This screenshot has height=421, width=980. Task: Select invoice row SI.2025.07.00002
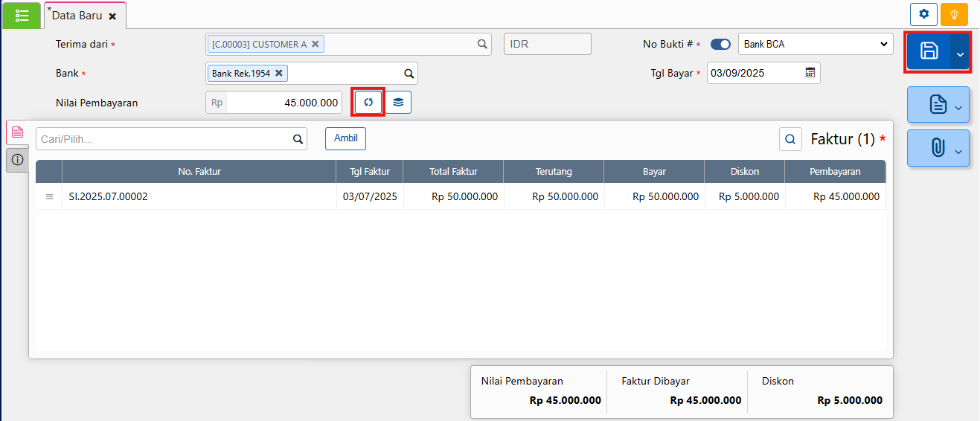[x=108, y=197]
